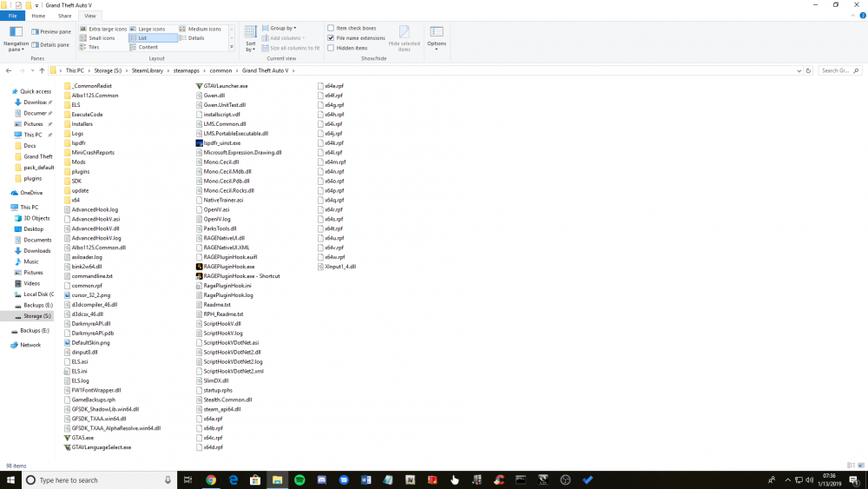Image resolution: width=868 pixels, height=489 pixels.
Task: Select the GTAVLauncher.exe file
Action: pos(221,86)
